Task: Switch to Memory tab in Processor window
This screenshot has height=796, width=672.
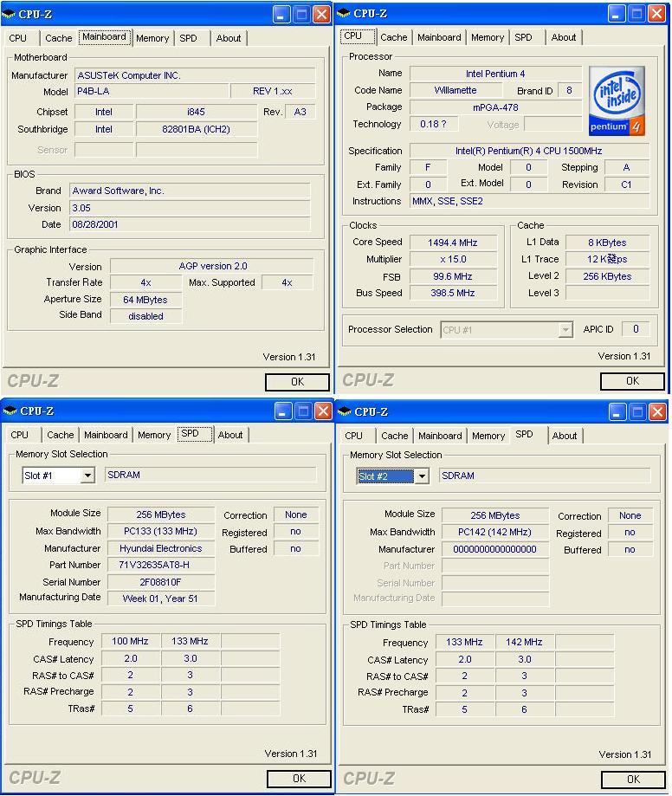Action: [x=488, y=37]
